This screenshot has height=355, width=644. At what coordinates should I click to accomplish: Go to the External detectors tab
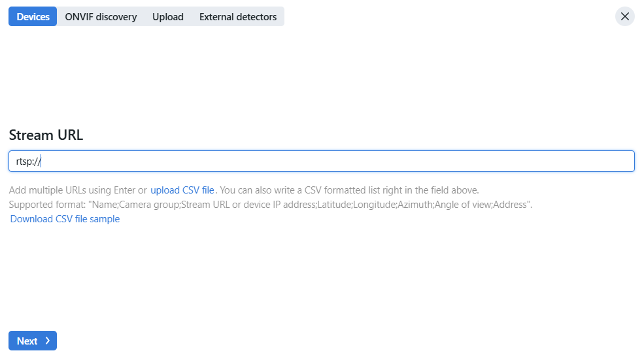tap(238, 17)
